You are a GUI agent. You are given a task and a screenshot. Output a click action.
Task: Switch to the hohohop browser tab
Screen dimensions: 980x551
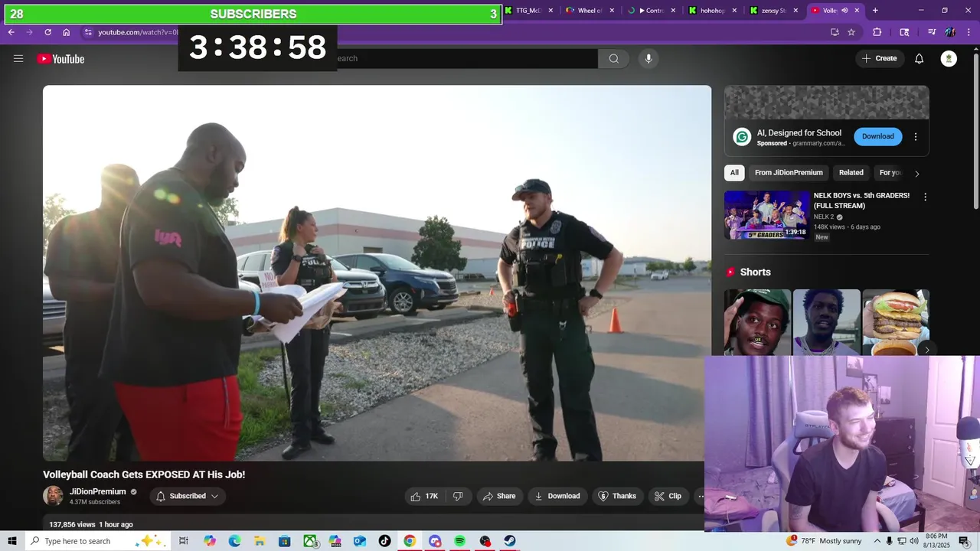712,11
